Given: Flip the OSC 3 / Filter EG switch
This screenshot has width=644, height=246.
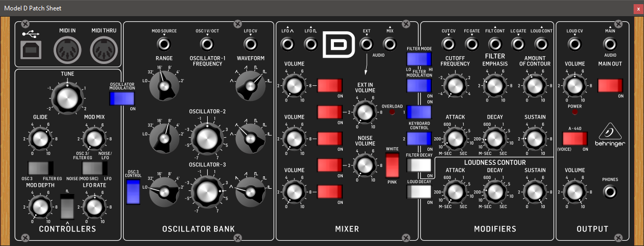Looking at the screenshot, I should pos(41,168).
